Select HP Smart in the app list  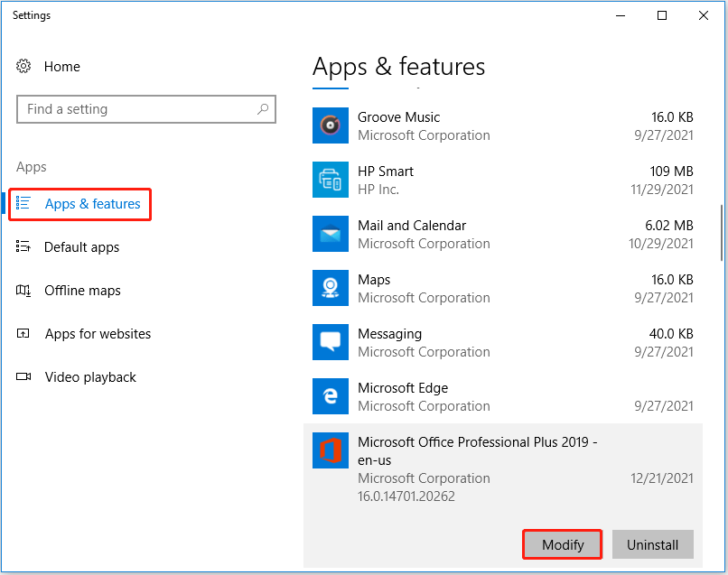click(x=503, y=180)
